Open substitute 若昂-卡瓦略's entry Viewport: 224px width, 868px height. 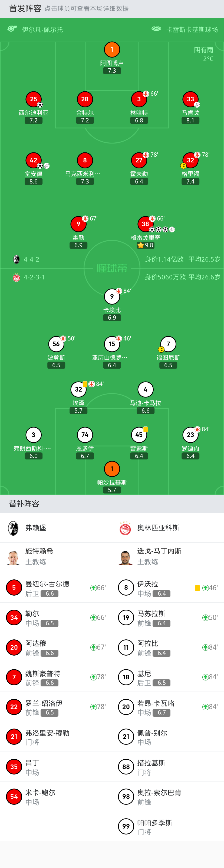point(168,707)
